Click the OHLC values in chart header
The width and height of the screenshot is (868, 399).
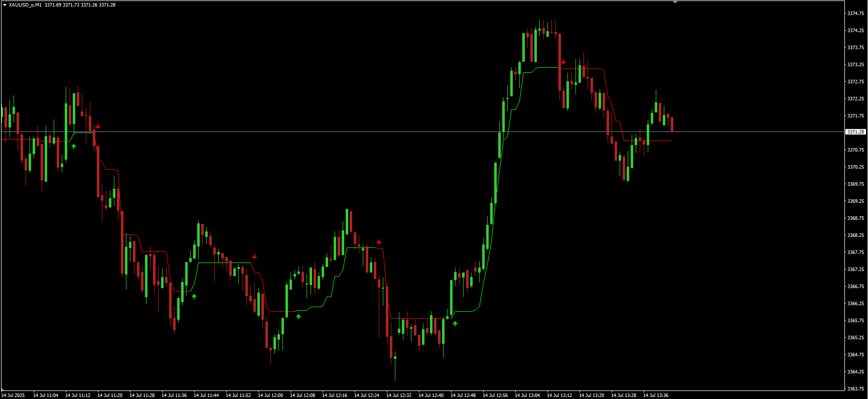coord(80,5)
